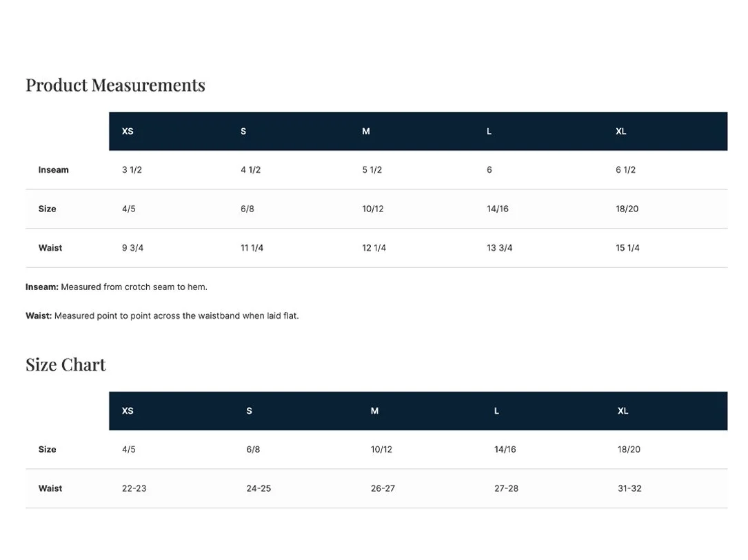748x560 pixels.
Task: Click the Inseam row label
Action: [x=54, y=170]
